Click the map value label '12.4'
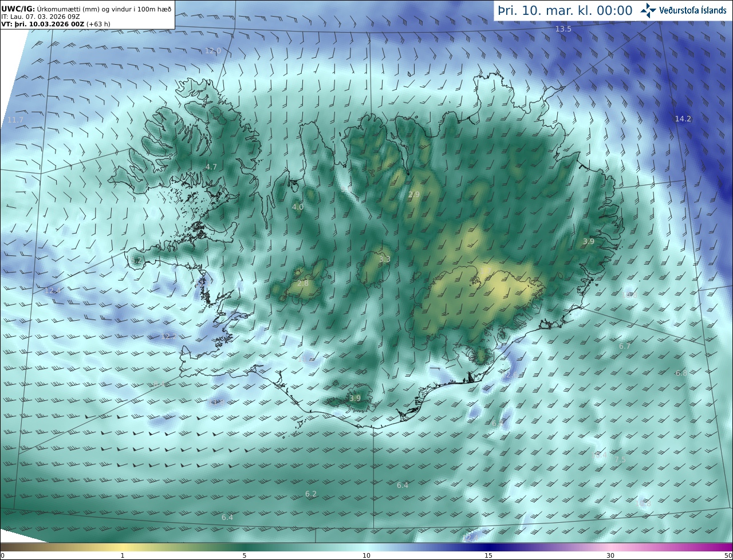This screenshot has height=560, width=733. 53,291
